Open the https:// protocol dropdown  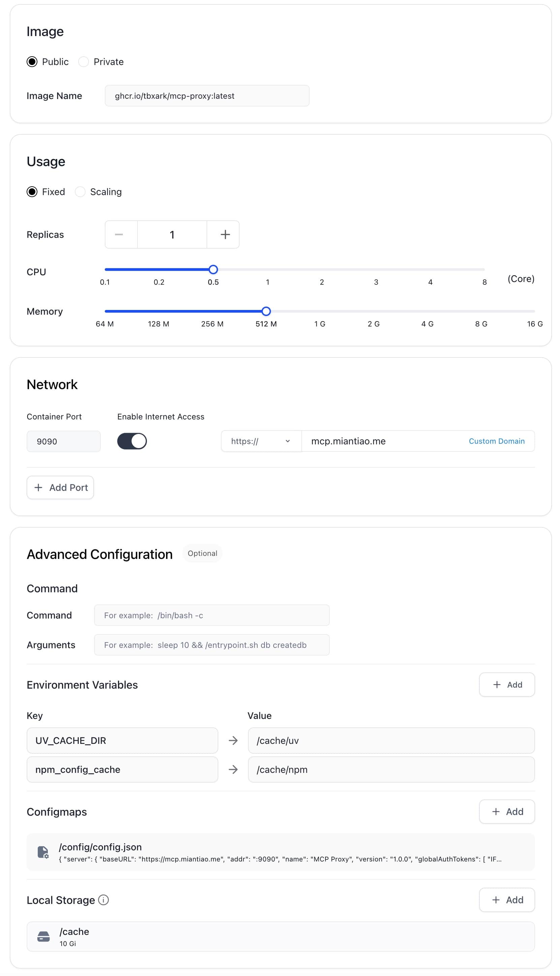click(x=261, y=441)
